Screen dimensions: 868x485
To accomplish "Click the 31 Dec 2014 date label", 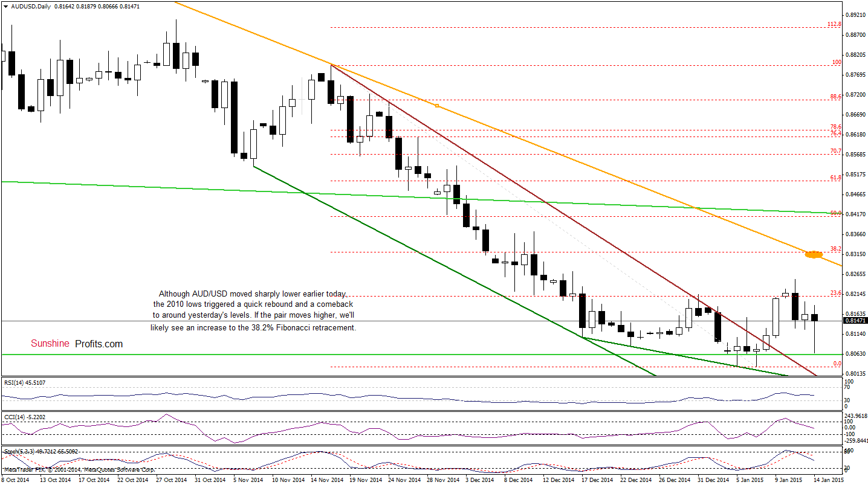I will pyautogui.click(x=713, y=480).
